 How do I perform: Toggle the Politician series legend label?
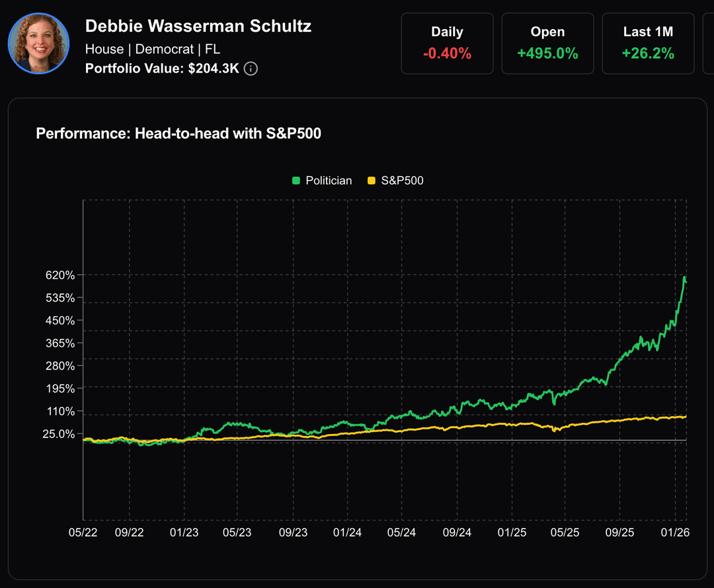[x=329, y=180]
